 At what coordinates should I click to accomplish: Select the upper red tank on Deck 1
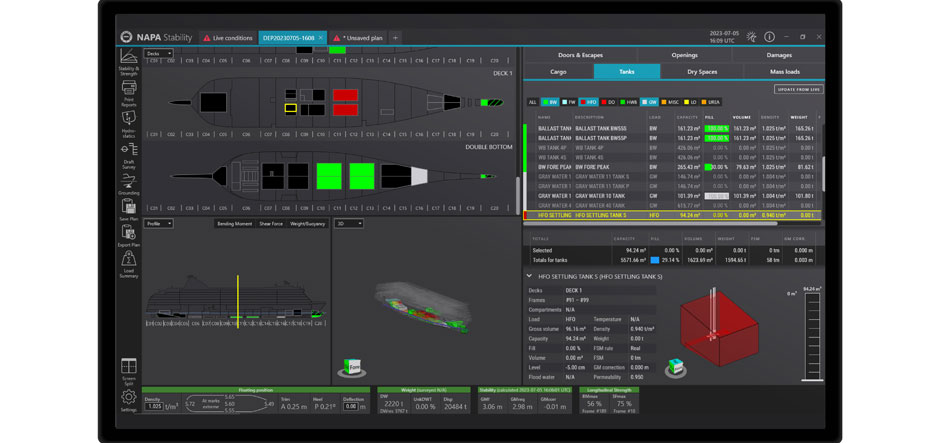pos(345,95)
